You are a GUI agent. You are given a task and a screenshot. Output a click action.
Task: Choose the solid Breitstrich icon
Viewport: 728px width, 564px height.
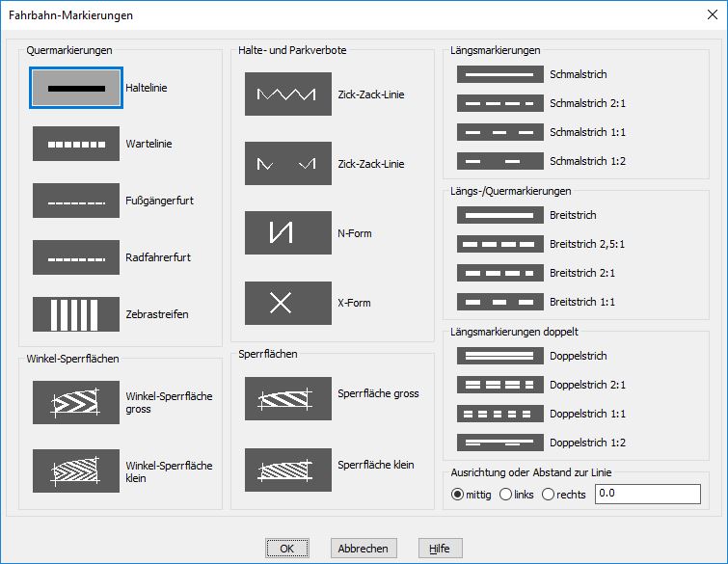(500, 215)
